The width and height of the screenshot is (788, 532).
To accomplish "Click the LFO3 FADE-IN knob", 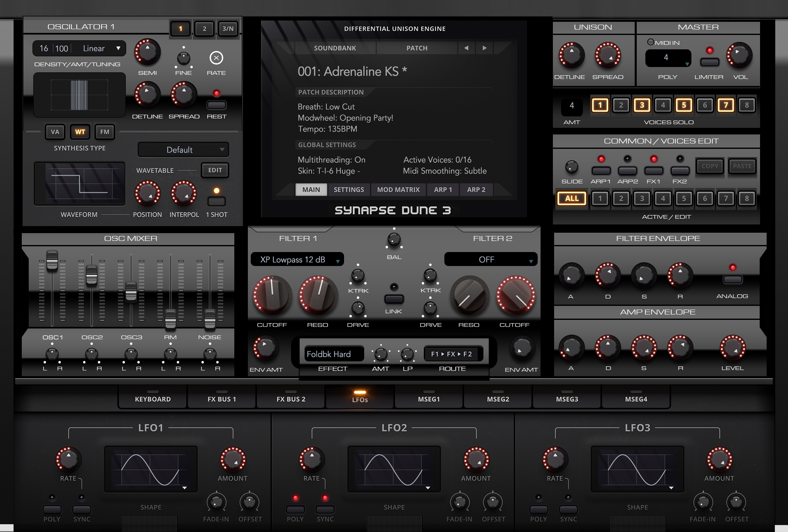I will coord(703,502).
